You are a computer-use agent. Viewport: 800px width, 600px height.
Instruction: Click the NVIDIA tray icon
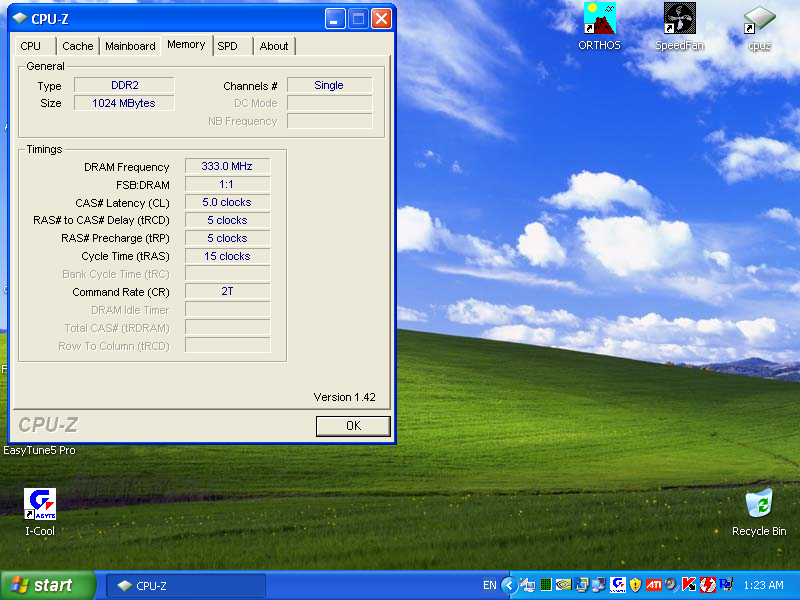pos(563,585)
